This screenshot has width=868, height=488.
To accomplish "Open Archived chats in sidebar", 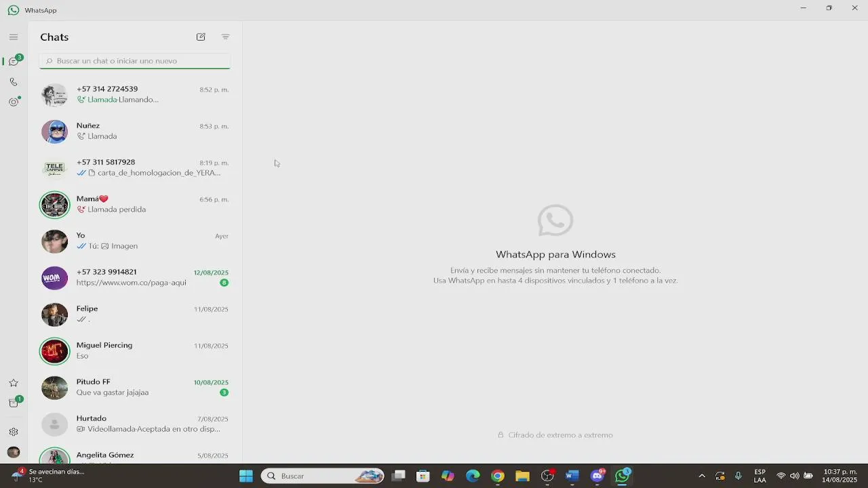I will point(14,403).
